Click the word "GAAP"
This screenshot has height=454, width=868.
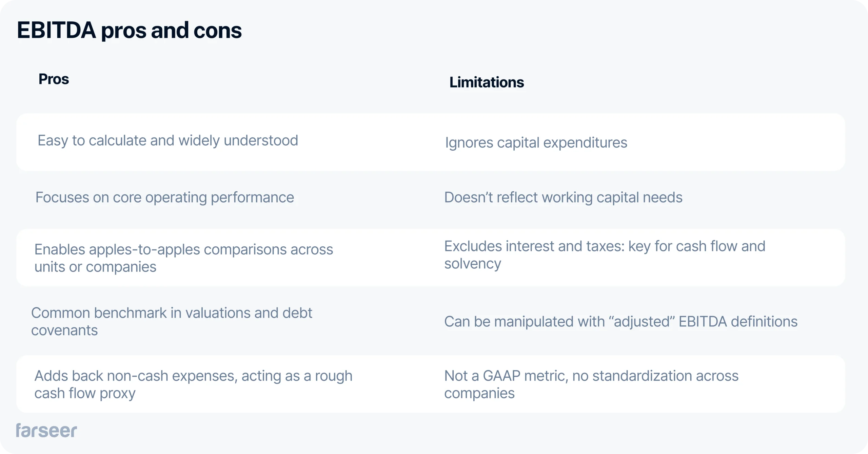(x=501, y=376)
